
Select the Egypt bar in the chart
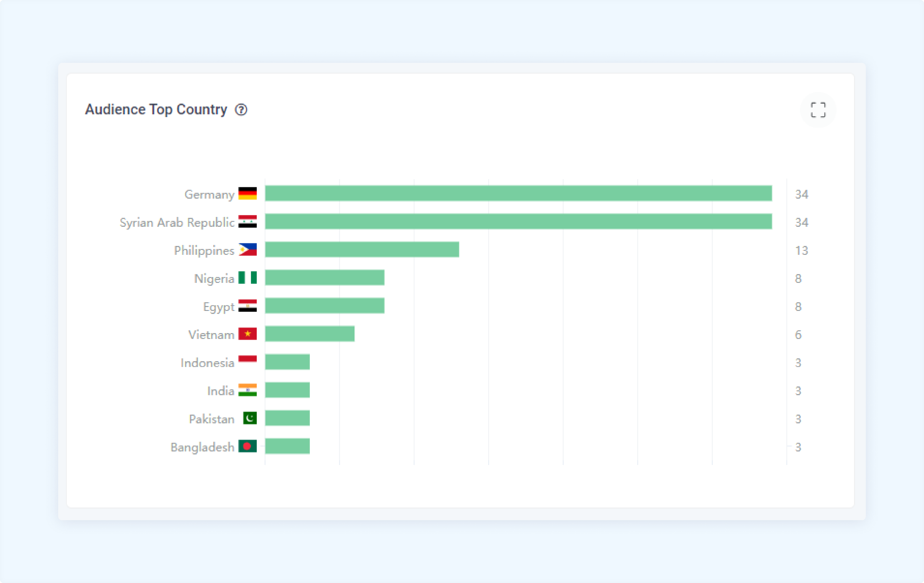[325, 305]
